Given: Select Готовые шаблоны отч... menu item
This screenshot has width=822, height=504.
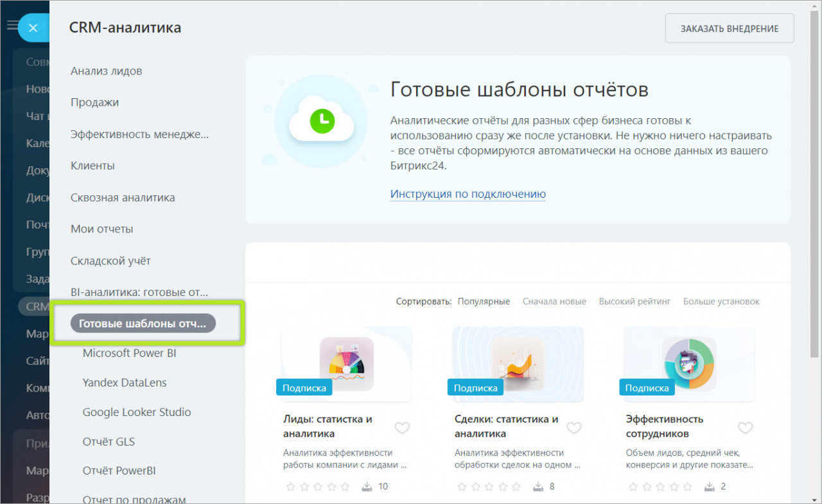Looking at the screenshot, I should click(143, 324).
